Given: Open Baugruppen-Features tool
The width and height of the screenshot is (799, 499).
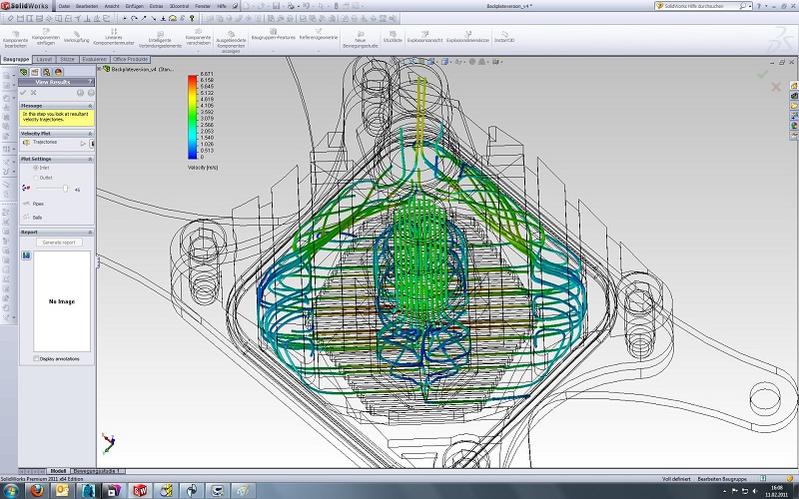Looking at the screenshot, I should 273,35.
